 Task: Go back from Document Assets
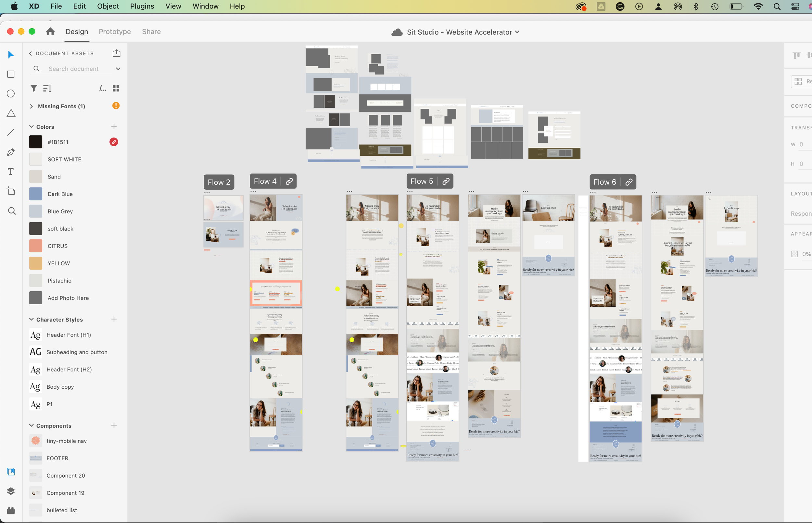click(31, 53)
